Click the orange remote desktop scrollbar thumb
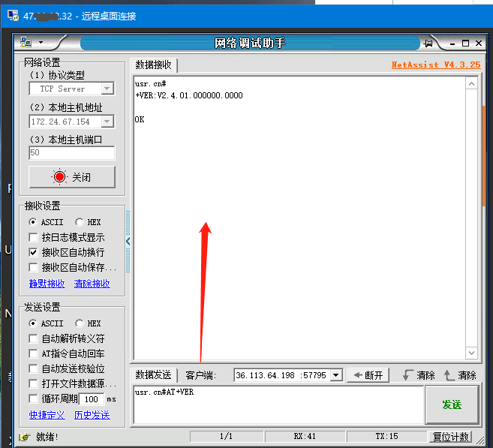The width and height of the screenshot is (493, 448). coord(483,156)
